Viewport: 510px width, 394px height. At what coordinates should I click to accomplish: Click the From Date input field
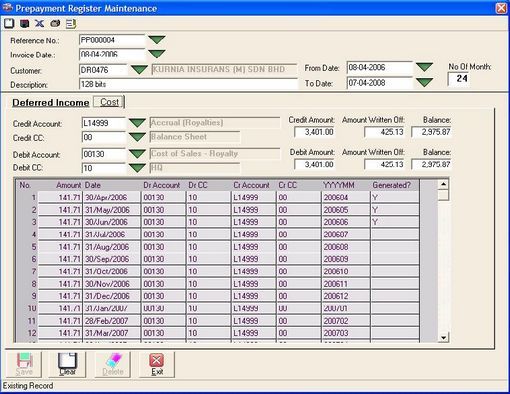(380, 67)
